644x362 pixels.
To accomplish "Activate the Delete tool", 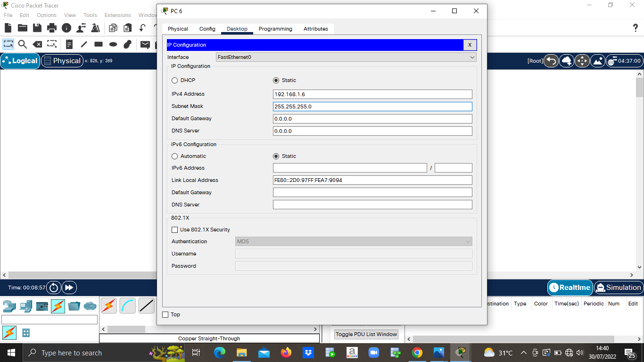I will coord(37,44).
